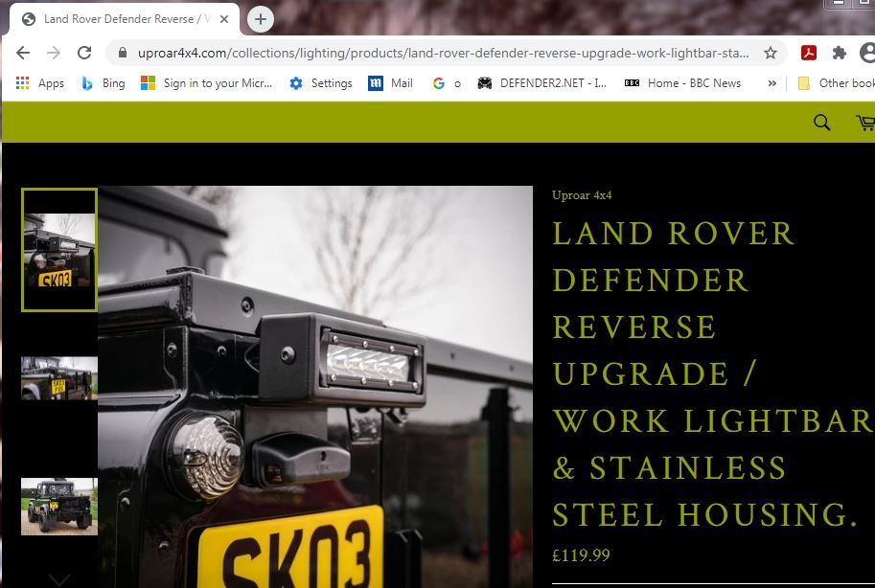Open a new browser tab
This screenshot has width=875, height=588.
click(x=260, y=19)
